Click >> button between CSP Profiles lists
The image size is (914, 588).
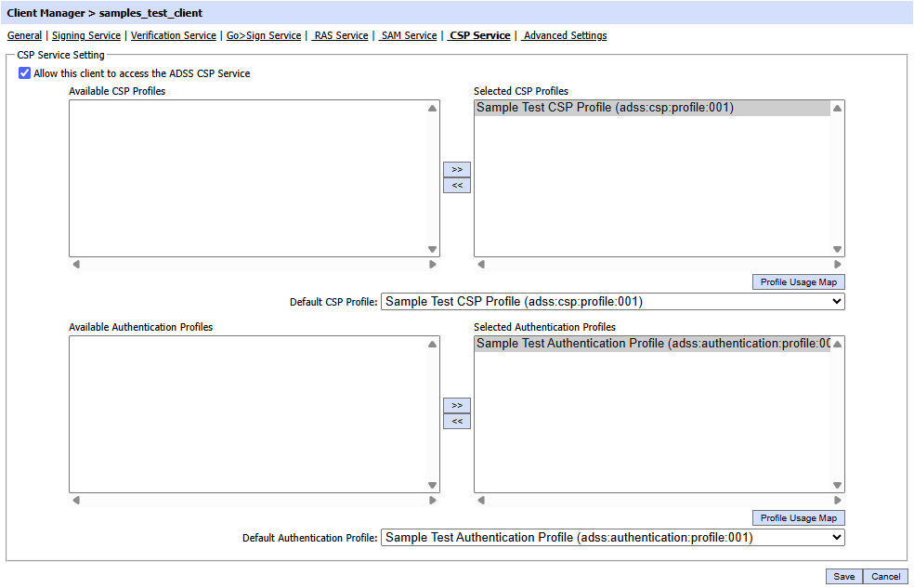pos(456,169)
